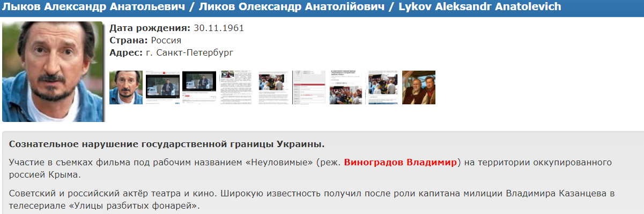Open the seventh thumbnail with headline article
Screen dimensions: 644x214
(x=346, y=87)
